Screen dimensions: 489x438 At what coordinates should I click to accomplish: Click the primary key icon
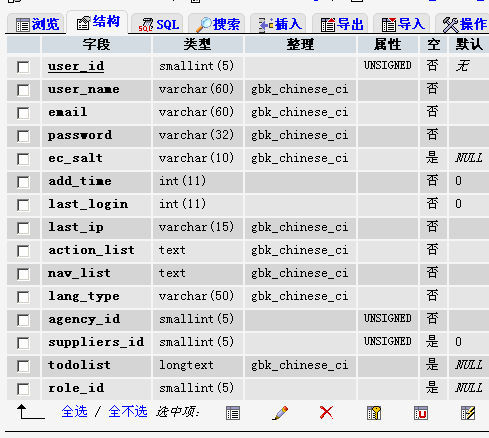tap(374, 413)
